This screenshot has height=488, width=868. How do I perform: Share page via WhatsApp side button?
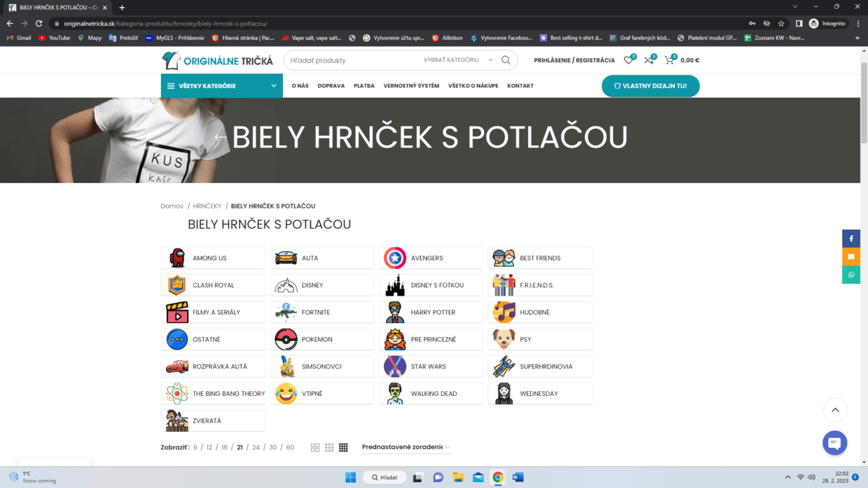[851, 274]
